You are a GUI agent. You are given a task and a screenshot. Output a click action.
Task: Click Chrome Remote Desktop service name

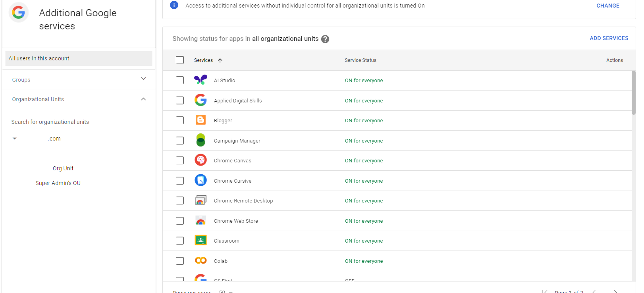(x=243, y=200)
